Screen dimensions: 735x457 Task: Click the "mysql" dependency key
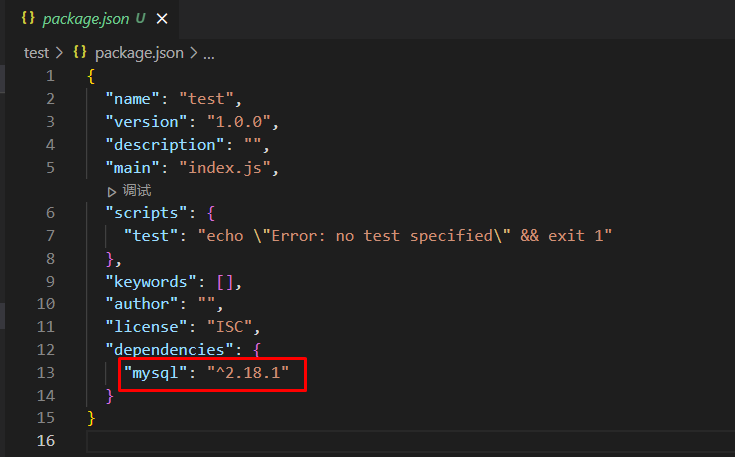[156, 373]
